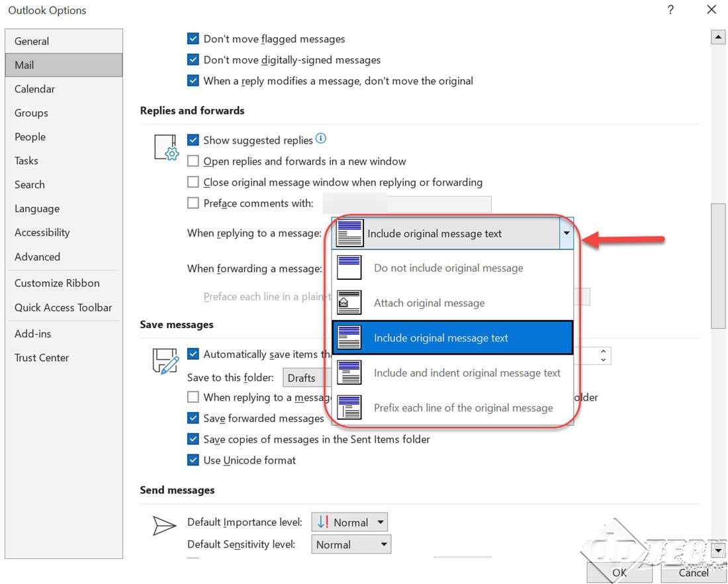Click the help question mark icon

[x=670, y=10]
